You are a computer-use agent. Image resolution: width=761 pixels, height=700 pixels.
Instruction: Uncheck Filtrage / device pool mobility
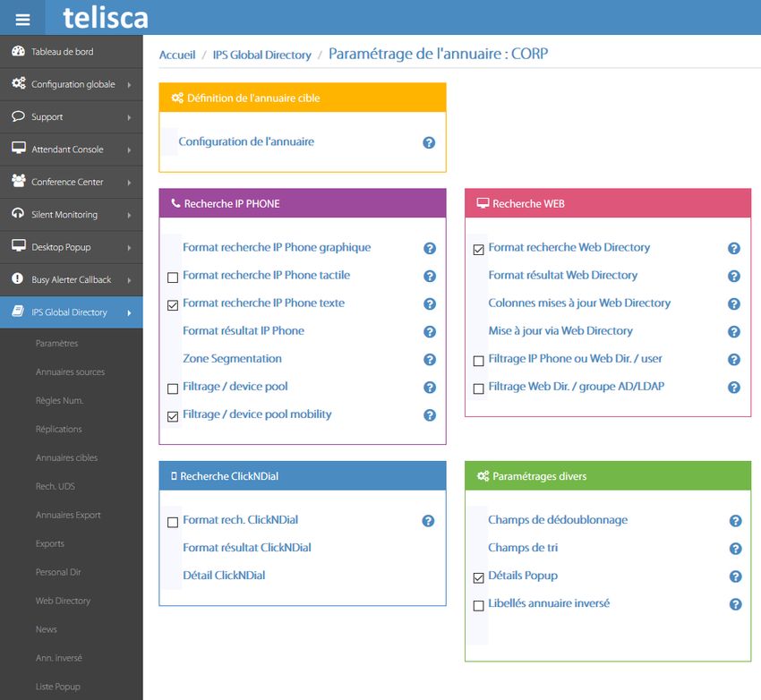click(173, 416)
